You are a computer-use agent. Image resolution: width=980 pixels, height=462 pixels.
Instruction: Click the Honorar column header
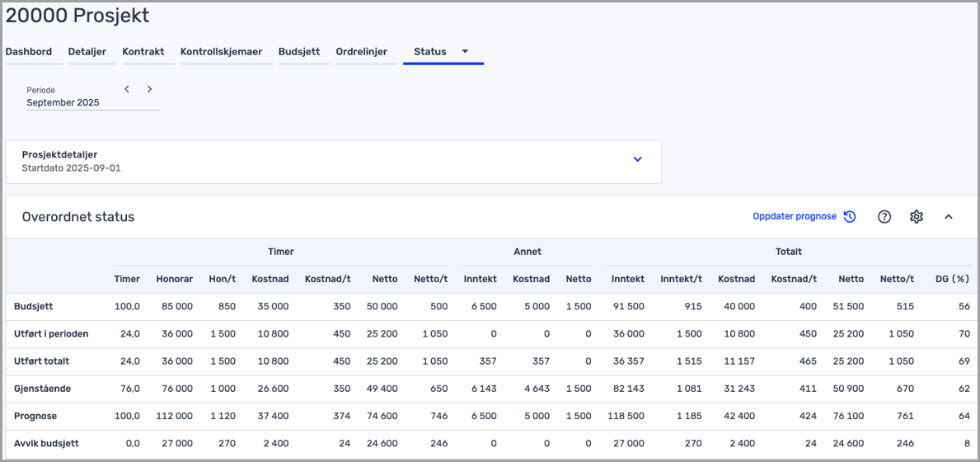coord(174,279)
